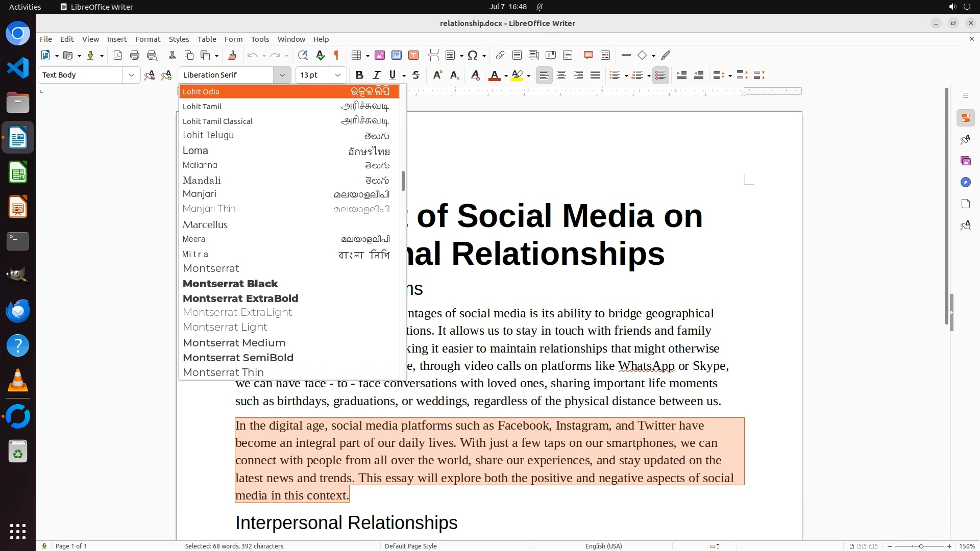Toggle bold formatting
The image size is (980, 551).
click(359, 75)
